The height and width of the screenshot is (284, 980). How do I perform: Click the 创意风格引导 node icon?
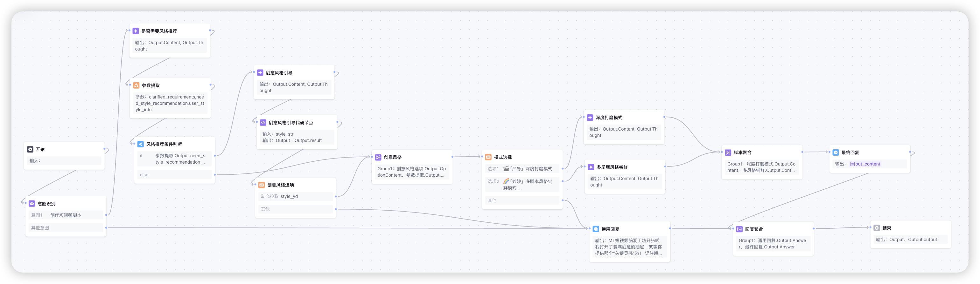tap(260, 72)
